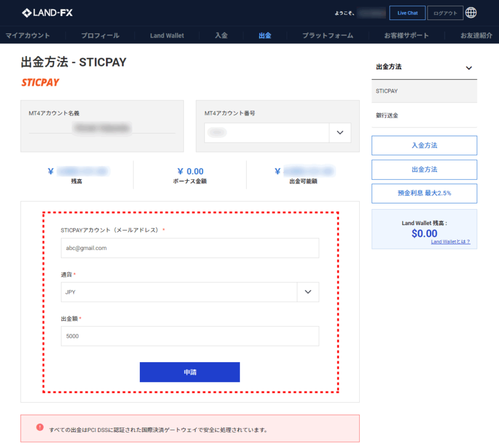Open the Land Walletとは？ link
The width and height of the screenshot is (499, 448).
(450, 242)
